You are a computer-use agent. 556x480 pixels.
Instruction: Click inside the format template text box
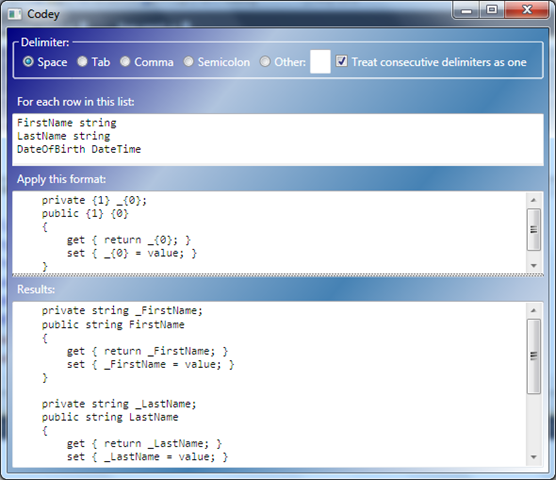(269, 232)
